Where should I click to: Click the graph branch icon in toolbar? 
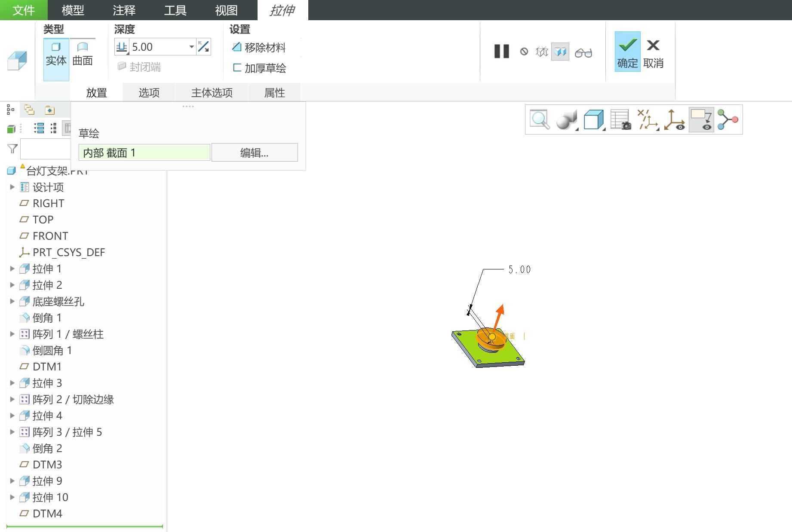point(728,119)
